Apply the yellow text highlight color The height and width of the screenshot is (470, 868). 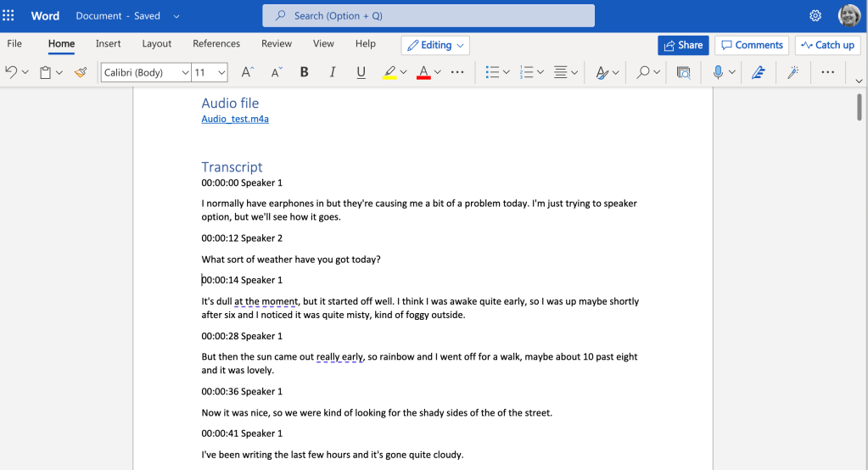[389, 73]
